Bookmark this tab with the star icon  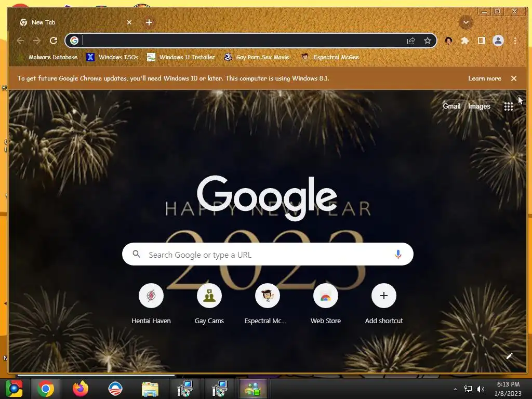428,41
